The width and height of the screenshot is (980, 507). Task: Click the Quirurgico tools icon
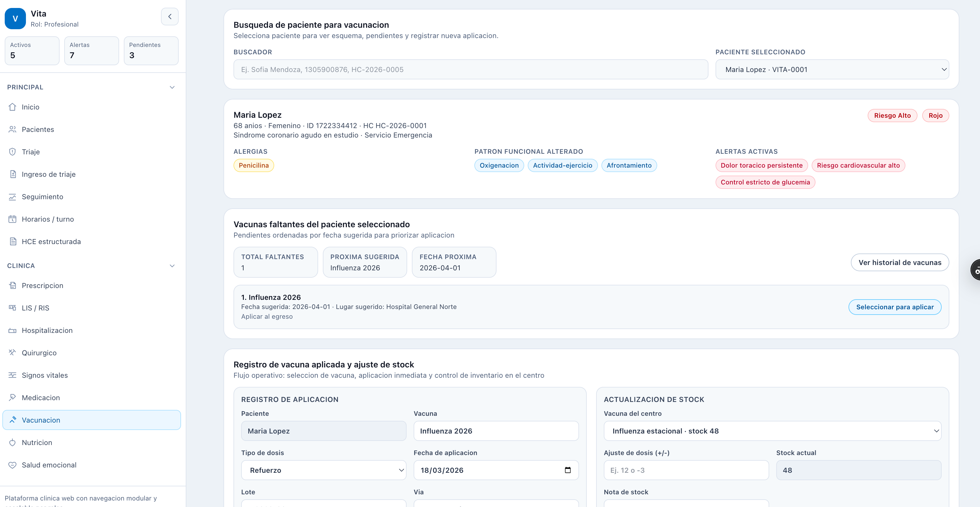13,353
